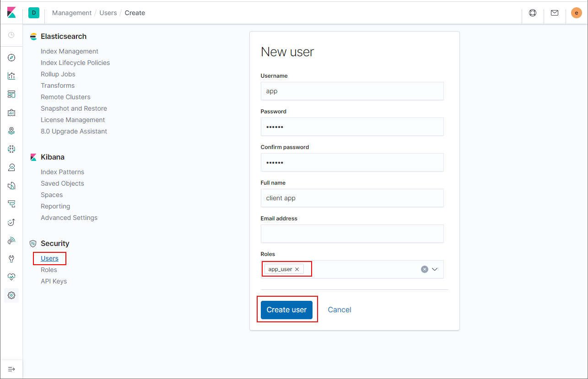Focus the Email address field
Image resolution: width=588 pixels, height=379 pixels.
(352, 234)
